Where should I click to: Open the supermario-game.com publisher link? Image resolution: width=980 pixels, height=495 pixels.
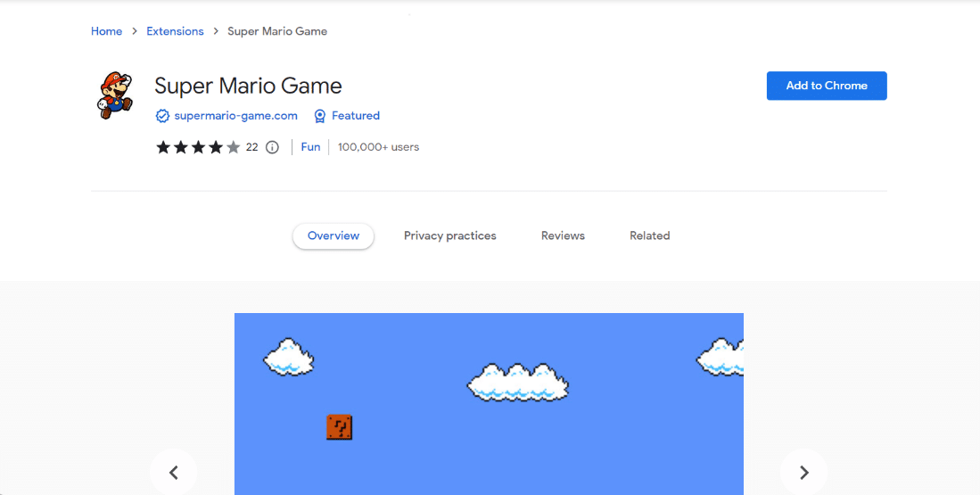coord(235,116)
